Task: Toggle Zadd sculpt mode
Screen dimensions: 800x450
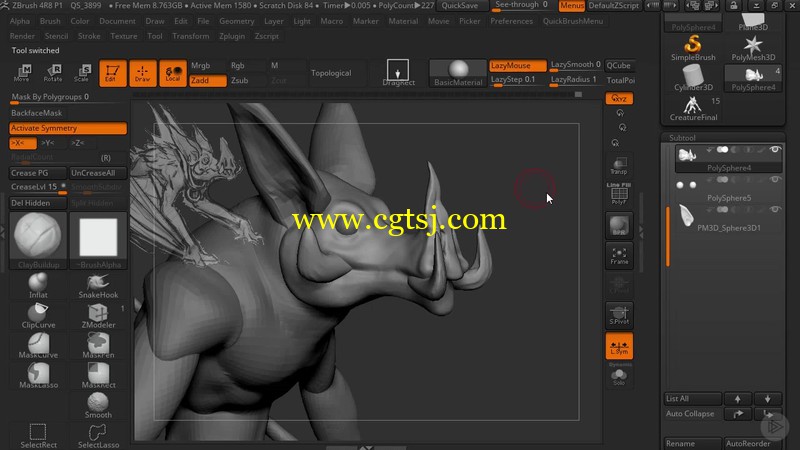Action: click(208, 80)
